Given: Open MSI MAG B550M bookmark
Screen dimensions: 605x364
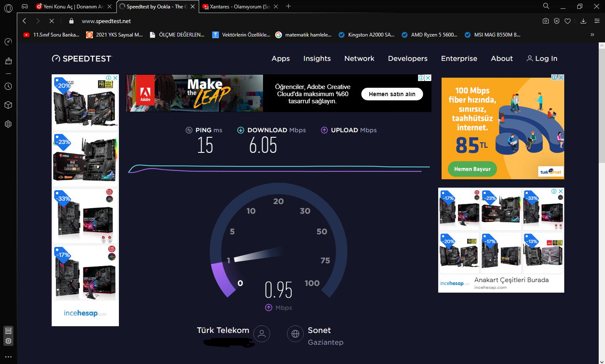Looking at the screenshot, I should click(492, 35).
